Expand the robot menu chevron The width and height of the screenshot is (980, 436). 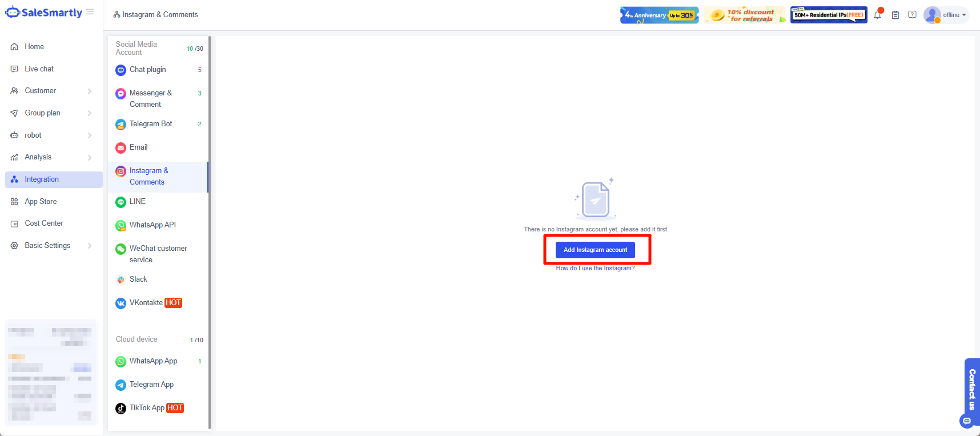coord(90,135)
